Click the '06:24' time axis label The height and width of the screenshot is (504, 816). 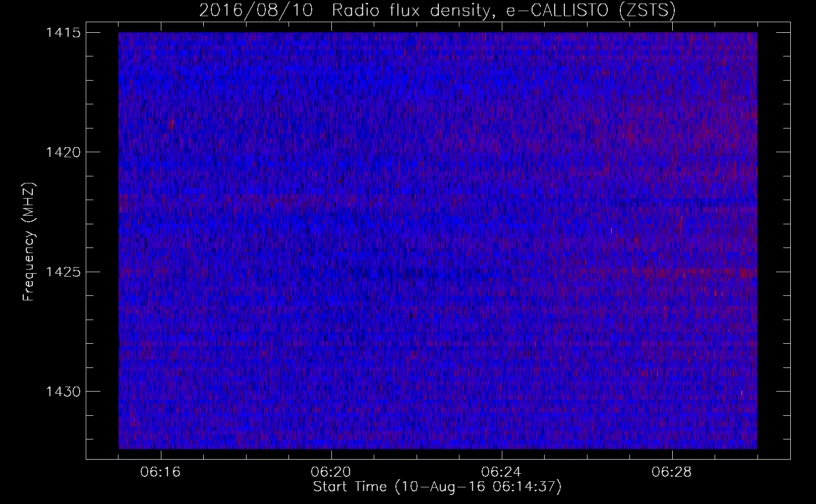(502, 472)
